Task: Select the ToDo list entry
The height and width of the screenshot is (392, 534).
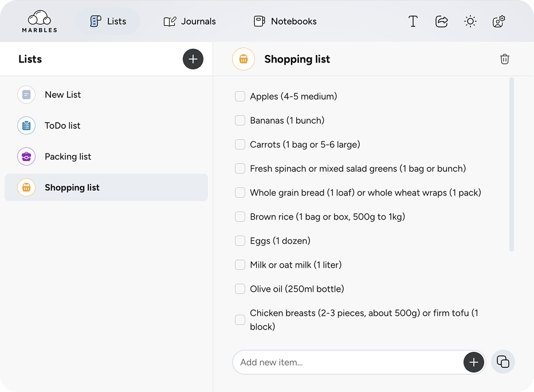Action: (x=62, y=126)
